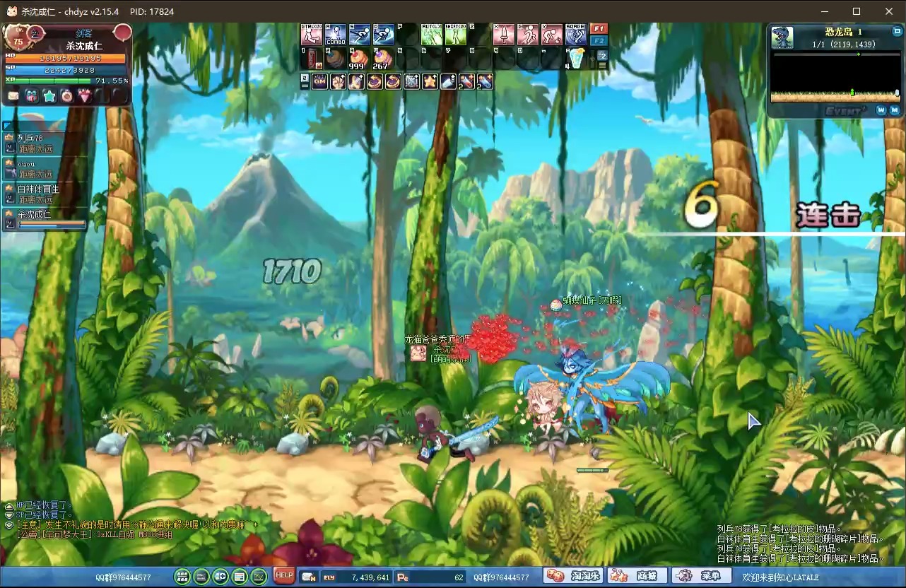Viewport: 906px width, 588px height.
Task: Click the GM buff icon
Action: point(319,82)
